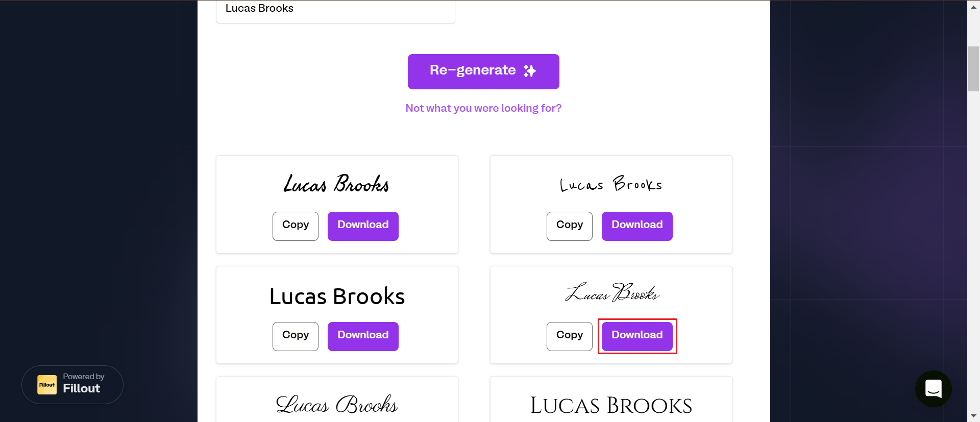Click the name input field with Lucas Brooks
980x422 pixels.
[335, 10]
